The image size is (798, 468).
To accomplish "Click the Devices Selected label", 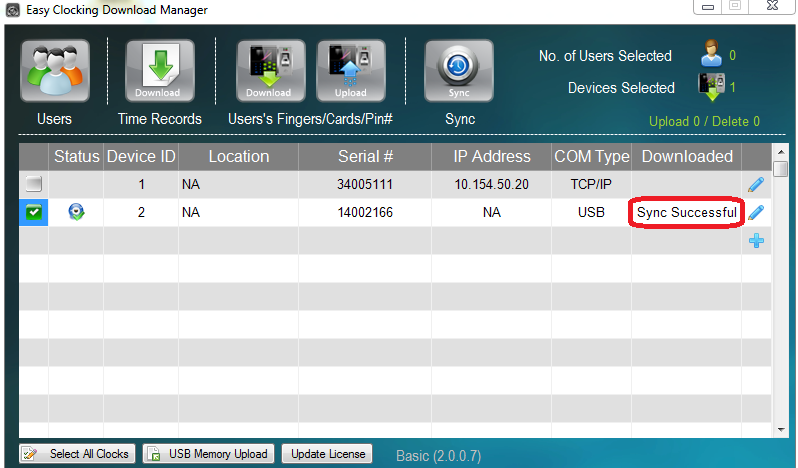I will click(x=621, y=88).
